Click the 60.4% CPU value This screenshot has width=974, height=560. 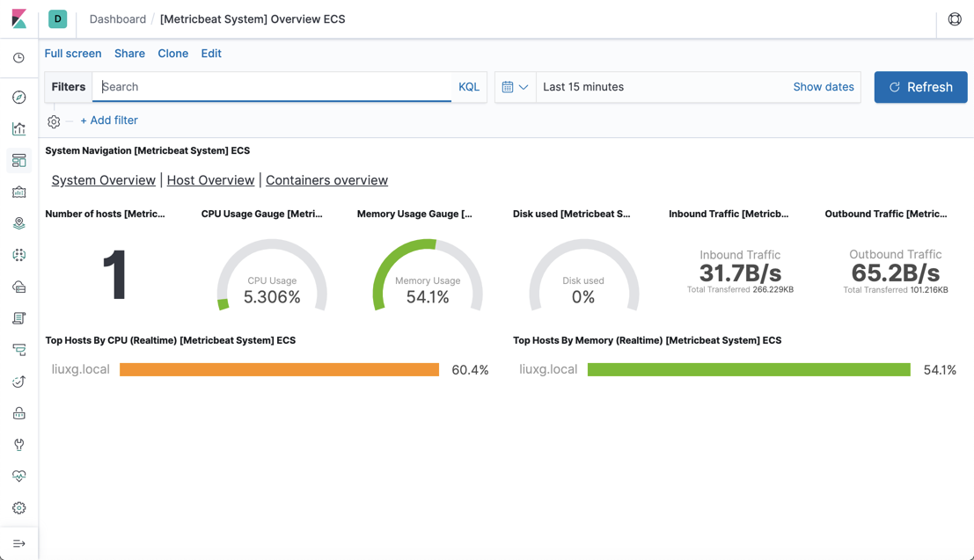click(x=470, y=370)
